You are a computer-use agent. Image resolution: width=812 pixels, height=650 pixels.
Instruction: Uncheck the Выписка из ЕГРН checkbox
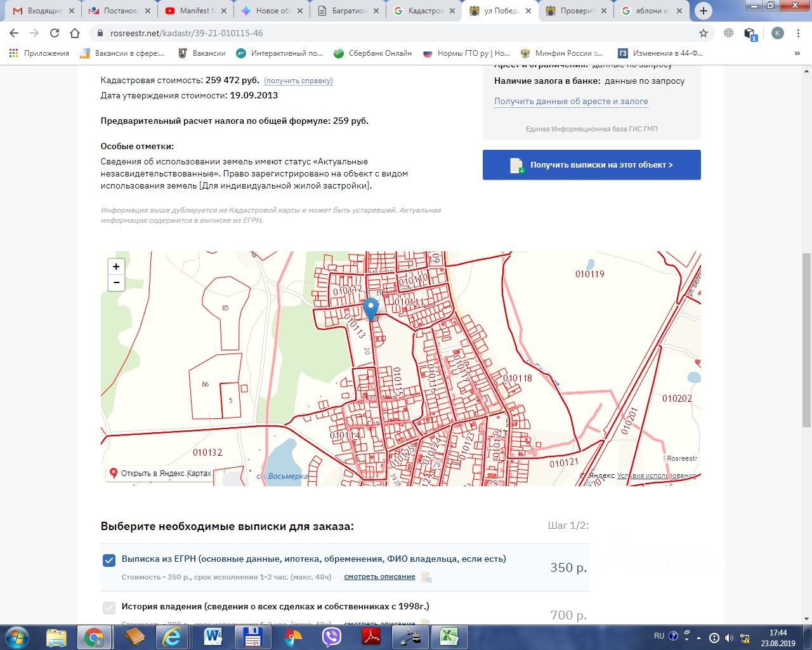pyautogui.click(x=109, y=560)
